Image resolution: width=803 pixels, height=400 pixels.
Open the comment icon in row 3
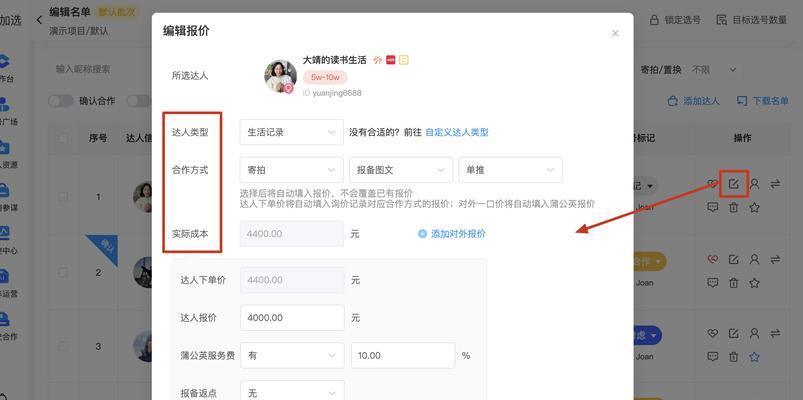tap(713, 356)
